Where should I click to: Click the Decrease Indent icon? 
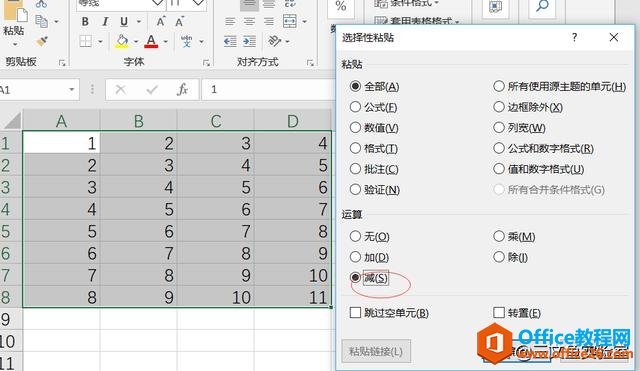(x=230, y=41)
